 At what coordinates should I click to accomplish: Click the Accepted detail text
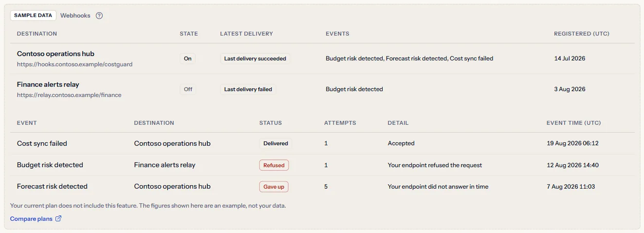click(401, 144)
